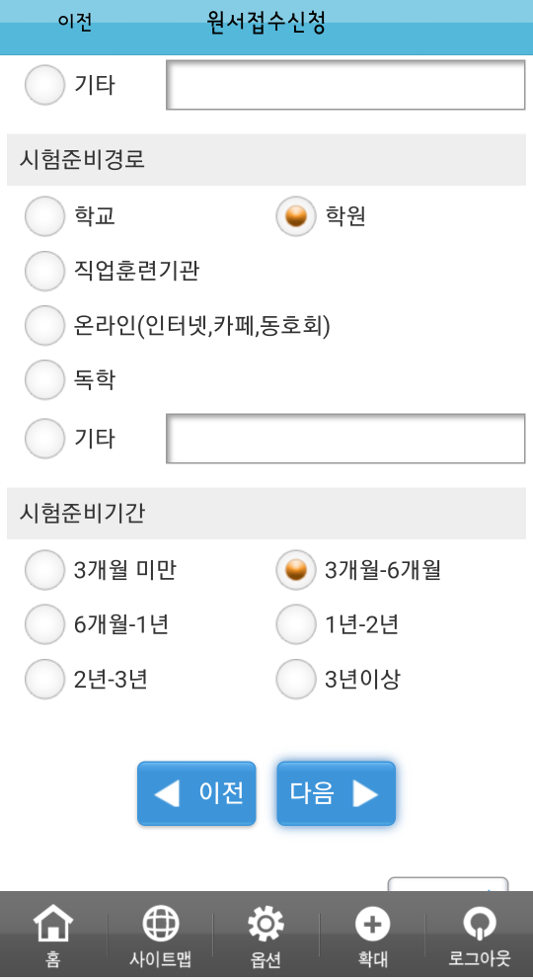533x980 pixels.
Task: Open the 사이트맵 globe icon
Action: click(161, 923)
